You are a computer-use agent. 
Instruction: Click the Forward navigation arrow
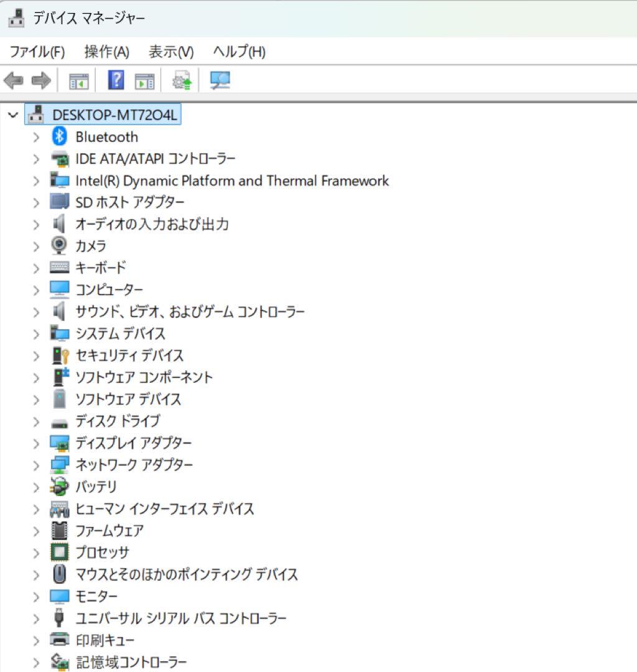[x=41, y=80]
